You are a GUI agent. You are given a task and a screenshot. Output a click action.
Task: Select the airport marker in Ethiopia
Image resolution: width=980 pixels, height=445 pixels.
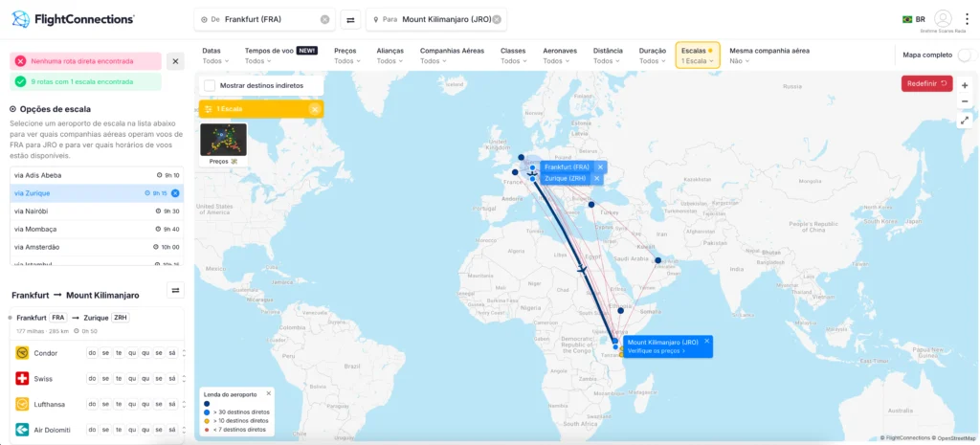pyautogui.click(x=620, y=311)
